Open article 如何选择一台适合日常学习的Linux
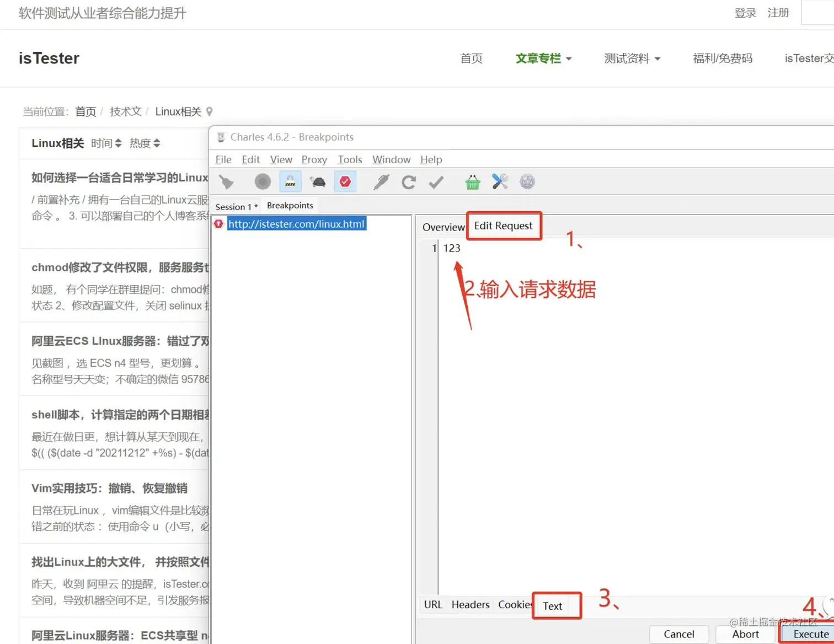 tap(120, 178)
